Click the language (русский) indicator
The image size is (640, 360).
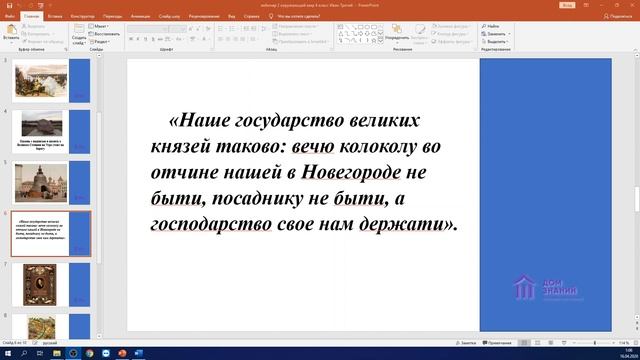(50, 343)
